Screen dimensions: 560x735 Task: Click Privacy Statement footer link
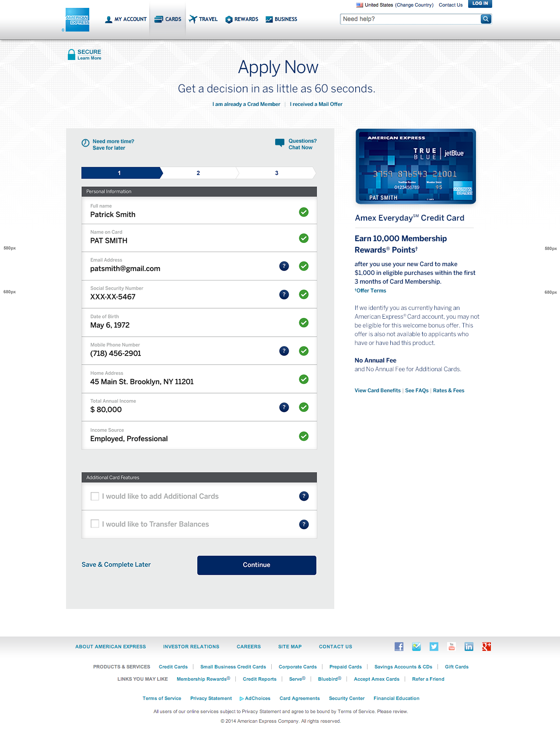[211, 698]
